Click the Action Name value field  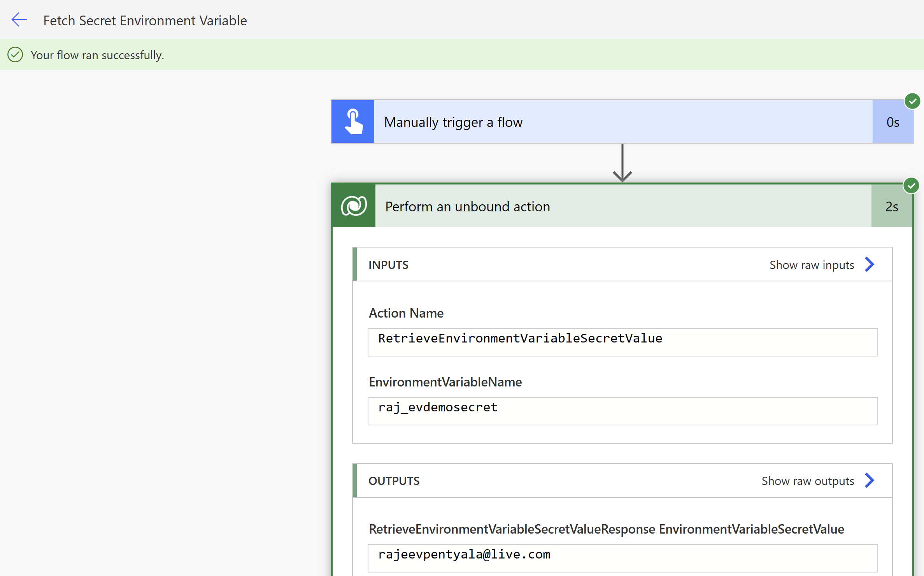pyautogui.click(x=622, y=342)
